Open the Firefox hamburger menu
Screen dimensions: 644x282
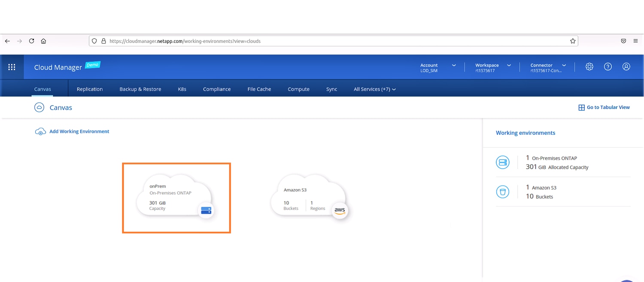tap(635, 41)
